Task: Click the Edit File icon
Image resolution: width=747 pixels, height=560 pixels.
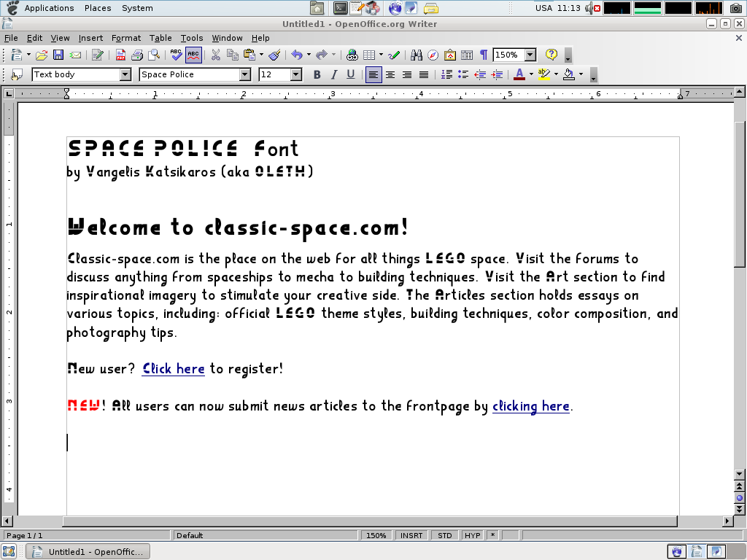Action: (98, 55)
